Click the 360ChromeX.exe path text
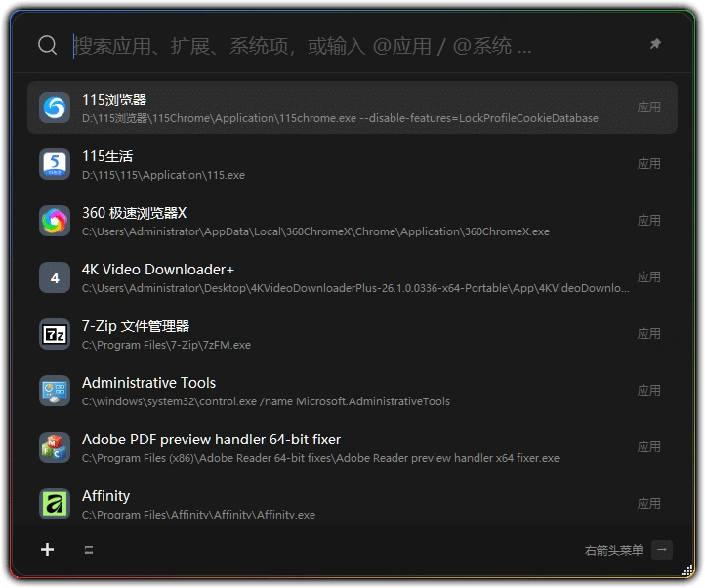 (x=315, y=231)
